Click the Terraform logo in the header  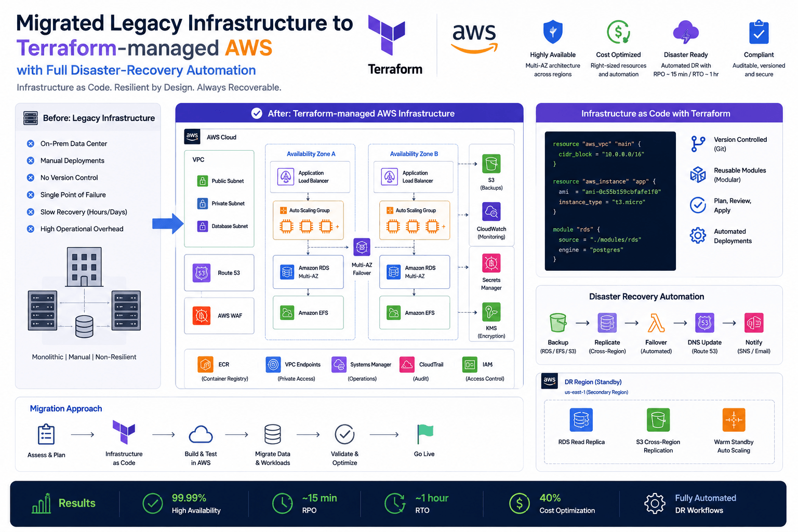coord(387,35)
